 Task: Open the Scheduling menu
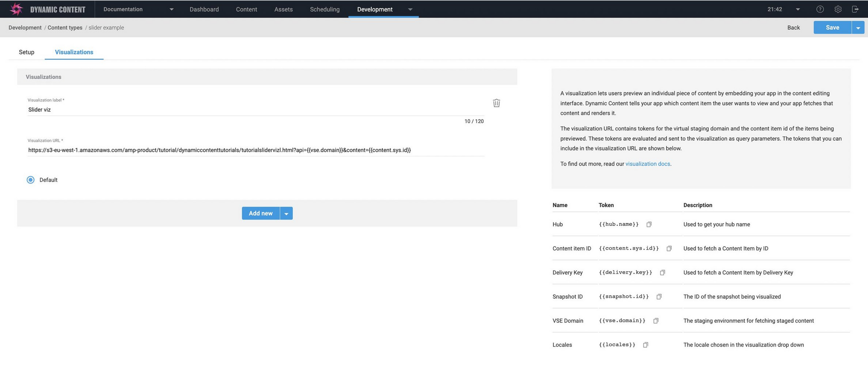(325, 9)
